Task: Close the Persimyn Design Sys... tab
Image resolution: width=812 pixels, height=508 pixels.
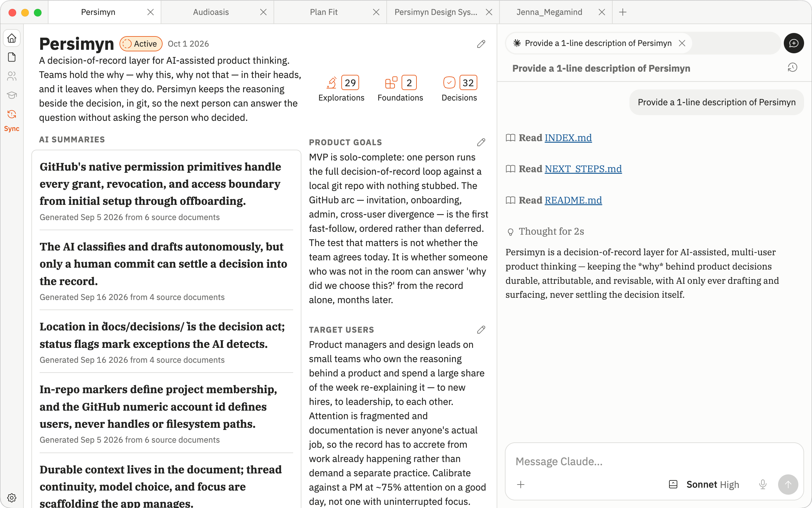Action: [489, 12]
